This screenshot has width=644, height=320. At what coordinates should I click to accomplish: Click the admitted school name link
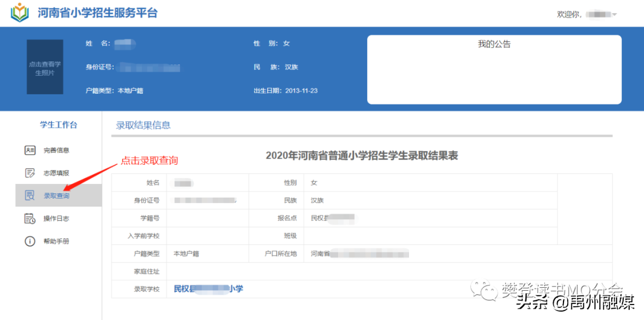point(208,289)
